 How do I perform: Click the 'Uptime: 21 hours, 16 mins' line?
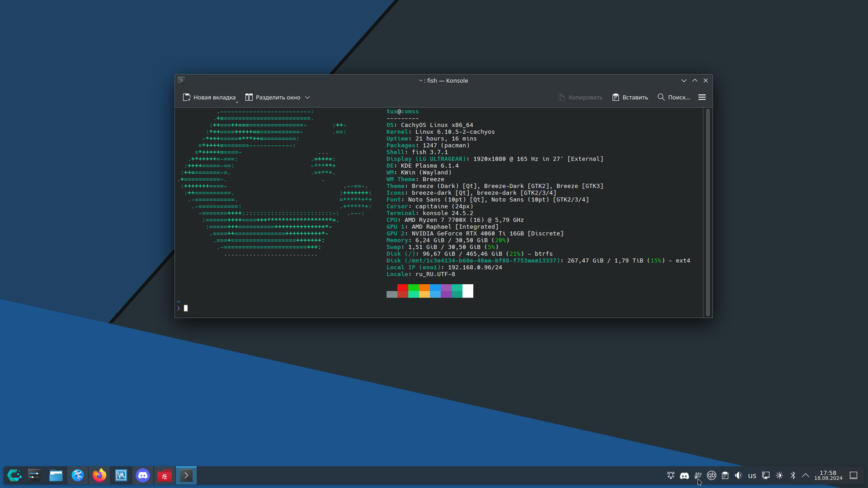432,139
